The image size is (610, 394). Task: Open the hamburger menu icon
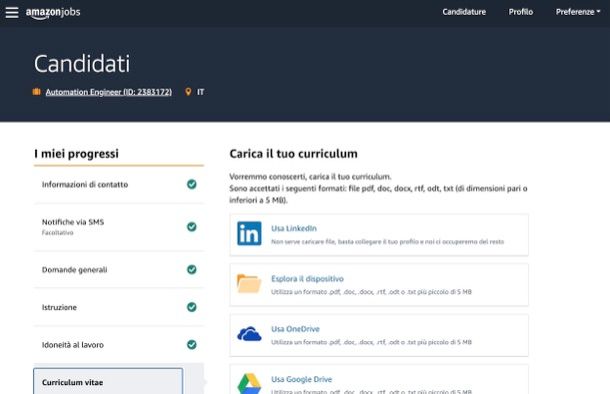click(x=12, y=12)
